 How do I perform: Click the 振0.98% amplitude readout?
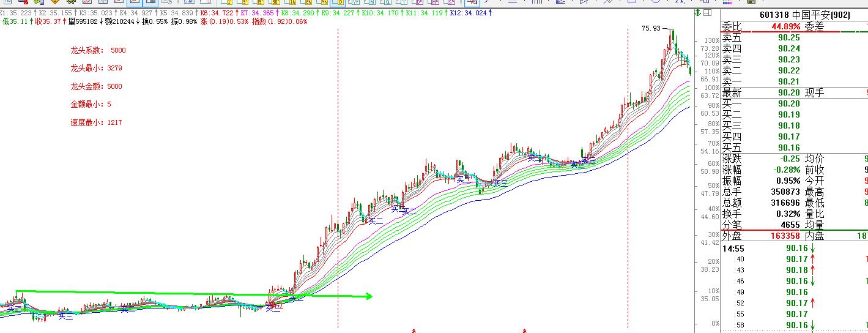click(185, 21)
